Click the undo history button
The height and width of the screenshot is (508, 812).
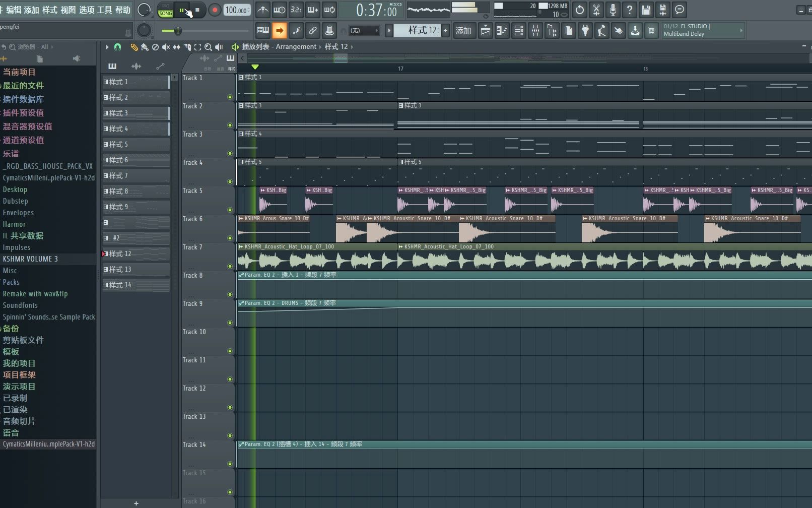[580, 10]
